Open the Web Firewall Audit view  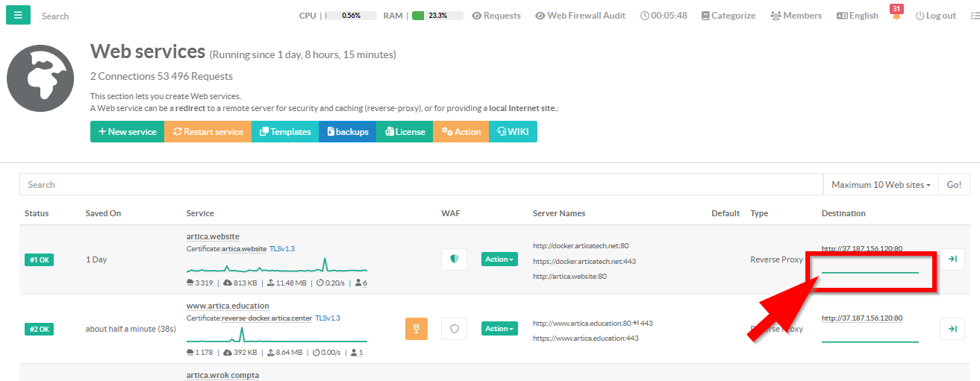pyautogui.click(x=580, y=16)
